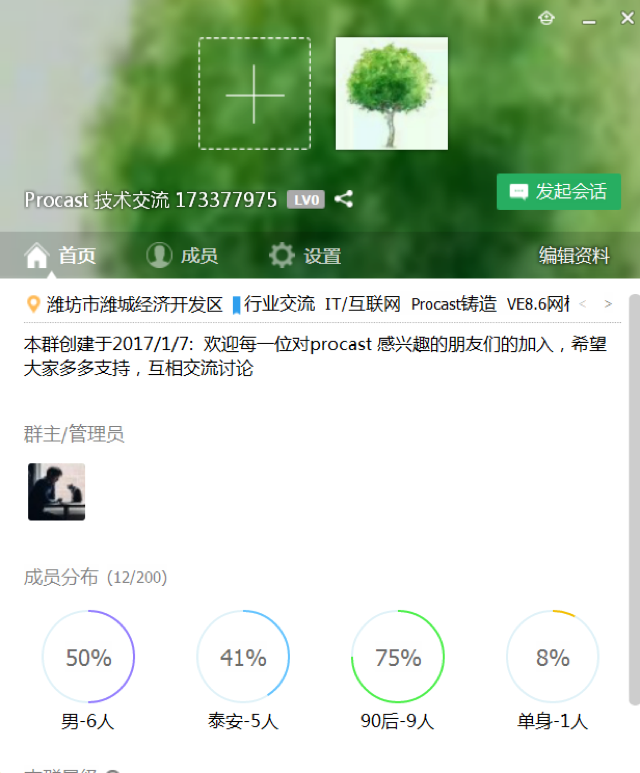This screenshot has width=640, height=773.
Task: Switch to the 成员 tab
Action: (182, 255)
